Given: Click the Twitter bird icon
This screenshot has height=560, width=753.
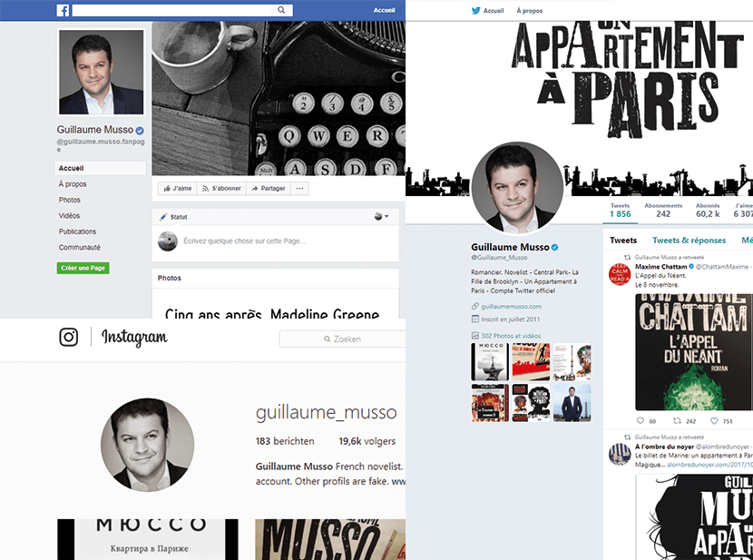Looking at the screenshot, I should pyautogui.click(x=476, y=11).
